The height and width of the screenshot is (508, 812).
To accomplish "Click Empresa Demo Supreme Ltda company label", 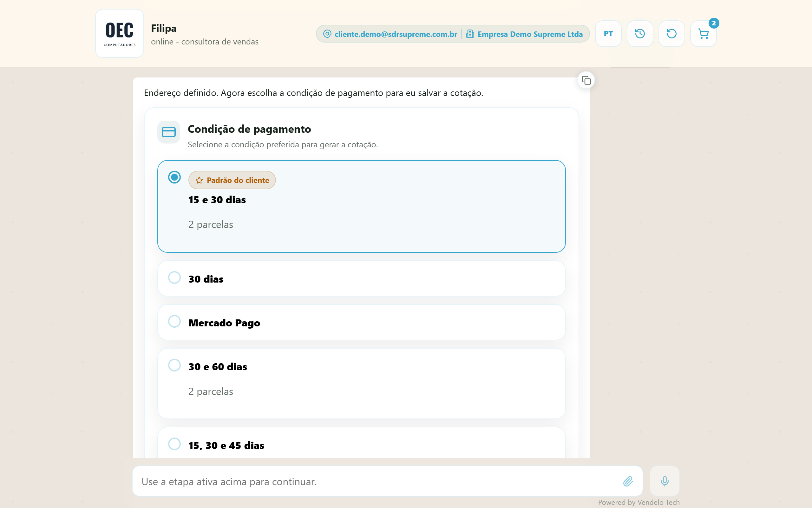I will point(530,34).
